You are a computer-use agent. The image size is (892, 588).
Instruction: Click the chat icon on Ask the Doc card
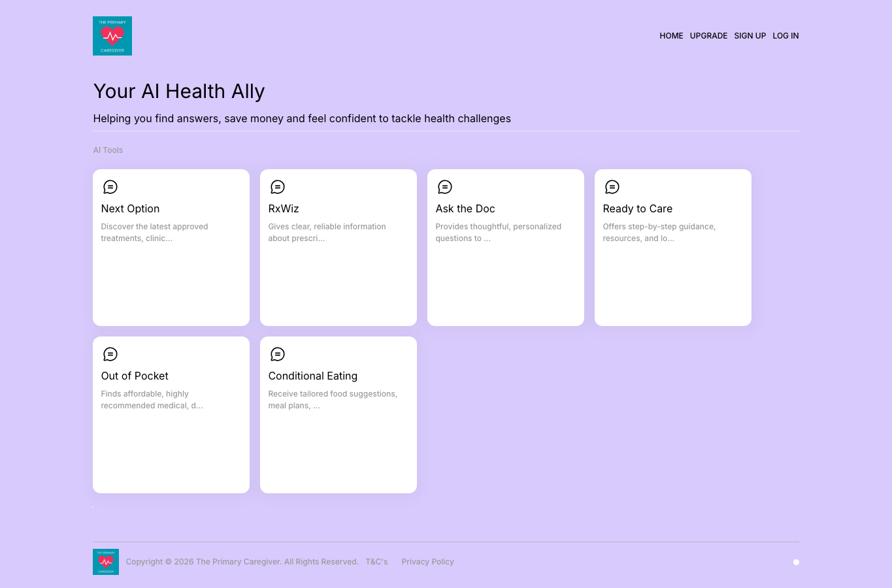click(445, 187)
